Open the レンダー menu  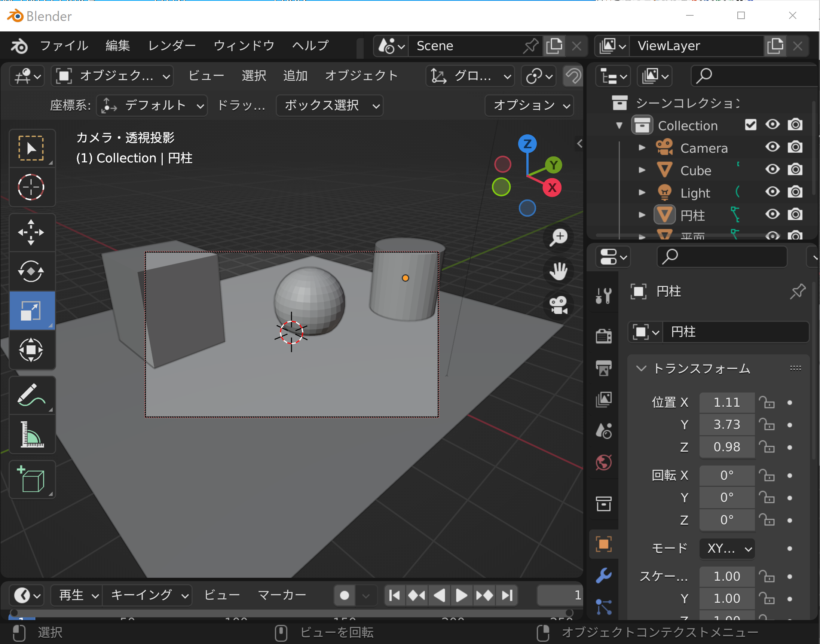[x=171, y=46]
